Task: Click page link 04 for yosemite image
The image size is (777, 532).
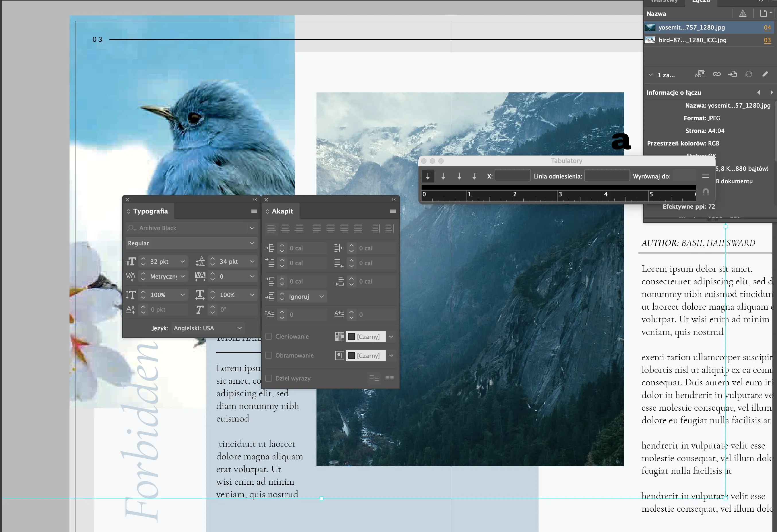Action: click(x=767, y=28)
